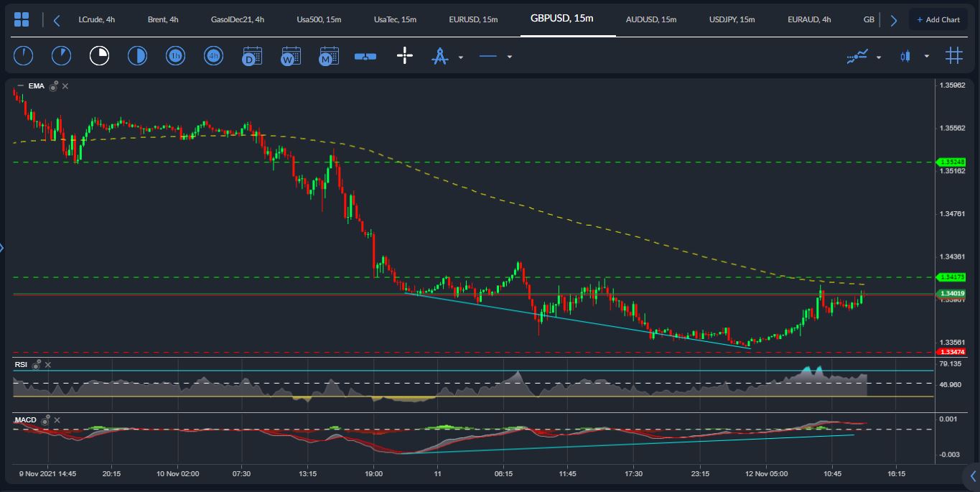Open the Weekly calendar timeframe icon
The width and height of the screenshot is (980, 492).
290,55
